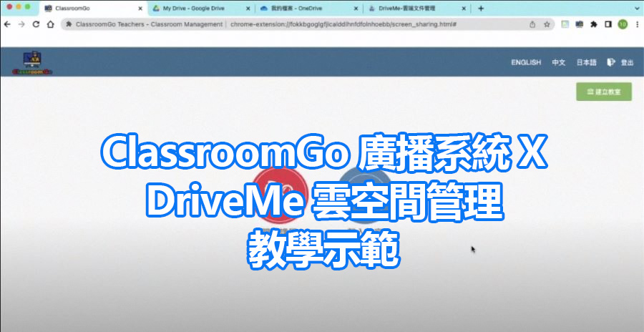Switch to the DriveMe browser tab
The width and height of the screenshot is (644, 332).
pos(417,8)
